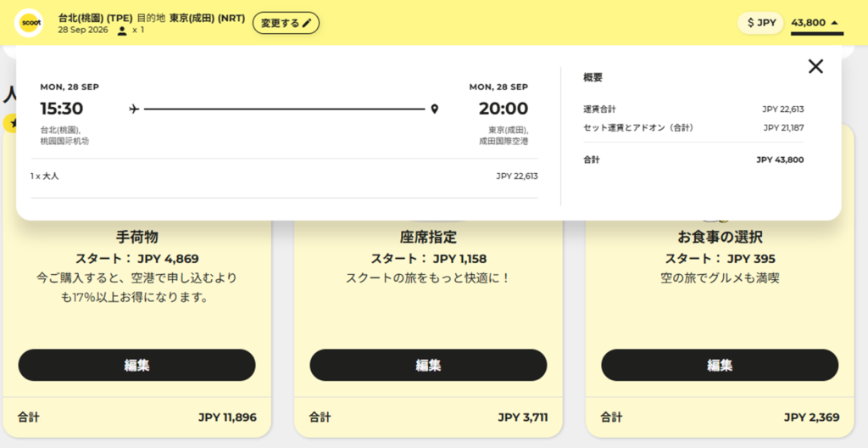Screen dimensions: 868x448
Task: Close the flight summary popup
Action: click(815, 67)
